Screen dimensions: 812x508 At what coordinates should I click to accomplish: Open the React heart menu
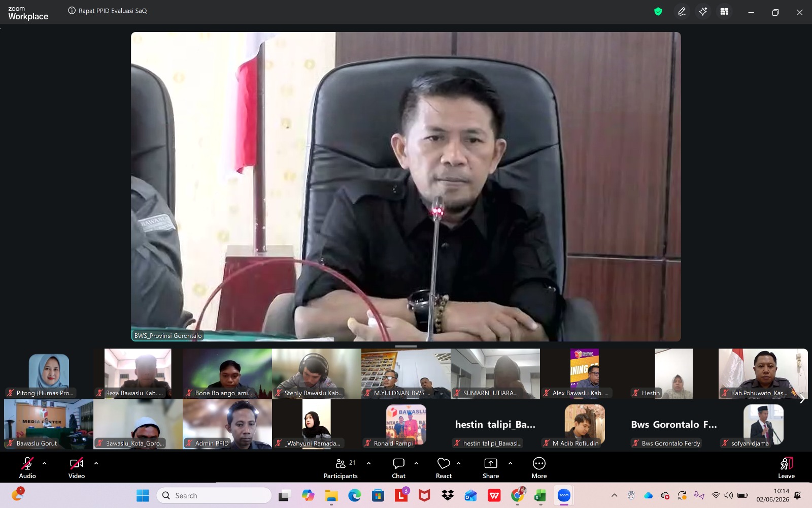[444, 467]
